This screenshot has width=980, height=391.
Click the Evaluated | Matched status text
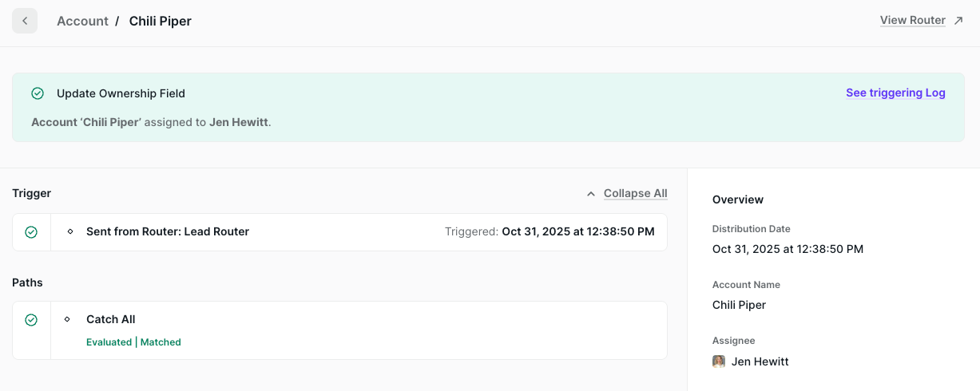tap(133, 342)
